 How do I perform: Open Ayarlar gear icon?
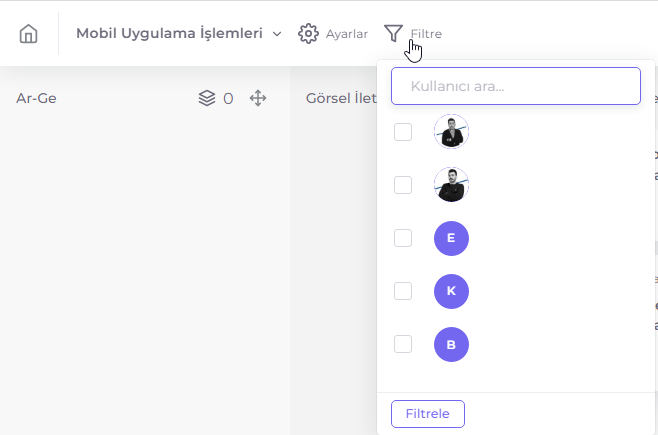tap(308, 34)
